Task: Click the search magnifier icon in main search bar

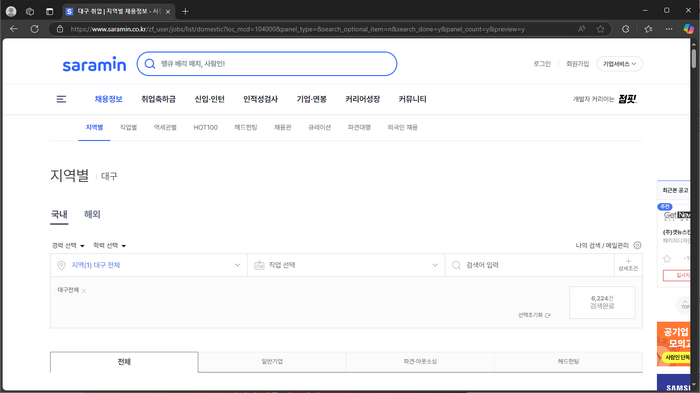Action: [150, 64]
